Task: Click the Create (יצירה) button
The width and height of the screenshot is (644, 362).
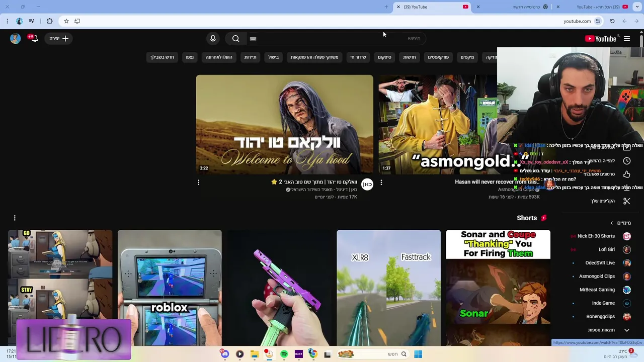Action: (59, 39)
